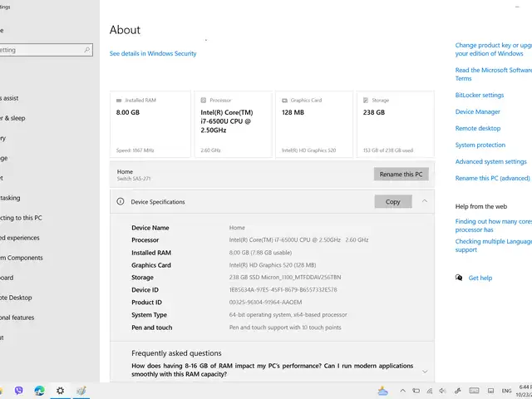
Task: Click the Get help link text
Action: pyautogui.click(x=480, y=278)
